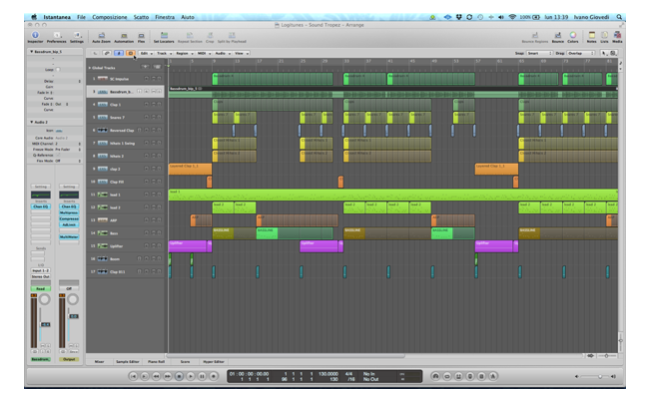Click the Bounce toolbar icon
Image resolution: width=657 pixels, height=403 pixels.
(558, 37)
